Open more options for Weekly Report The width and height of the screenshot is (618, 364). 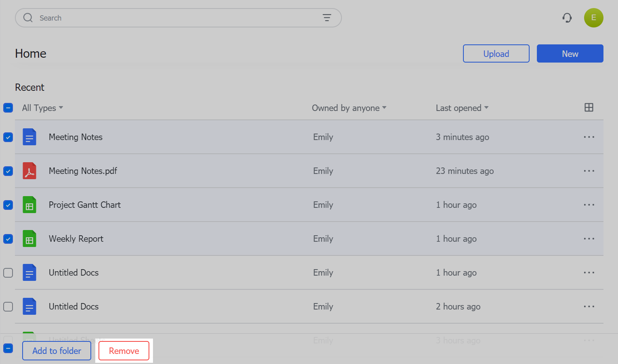coord(589,238)
